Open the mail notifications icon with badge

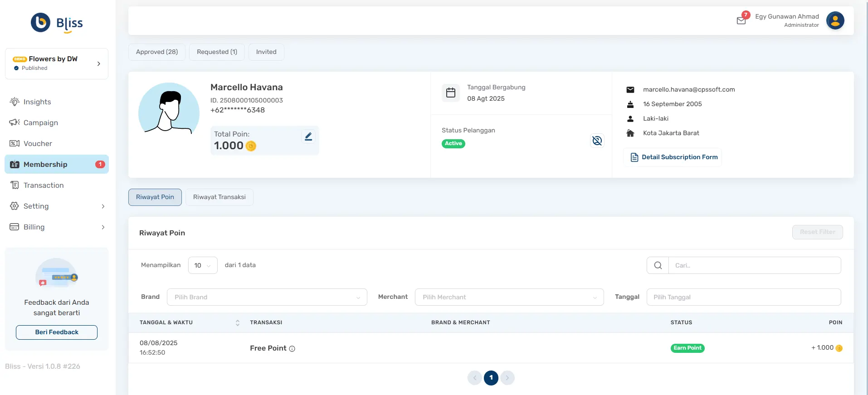tap(741, 20)
